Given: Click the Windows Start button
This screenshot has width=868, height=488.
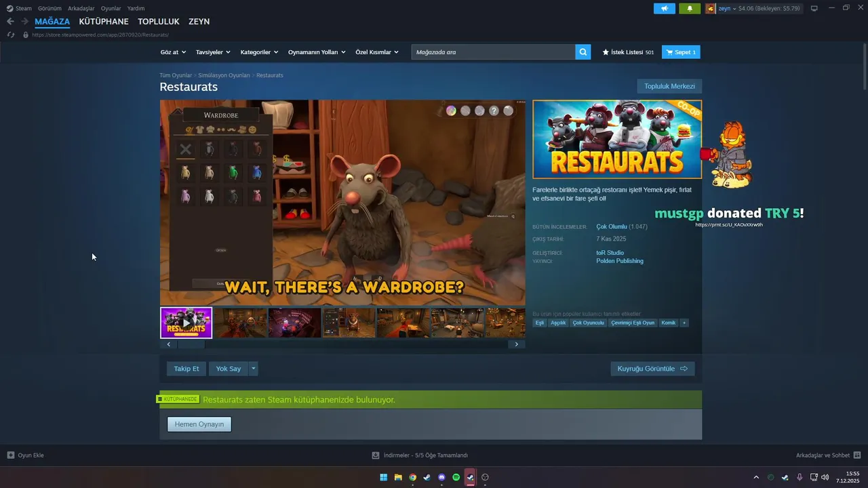Looking at the screenshot, I should pyautogui.click(x=384, y=477).
